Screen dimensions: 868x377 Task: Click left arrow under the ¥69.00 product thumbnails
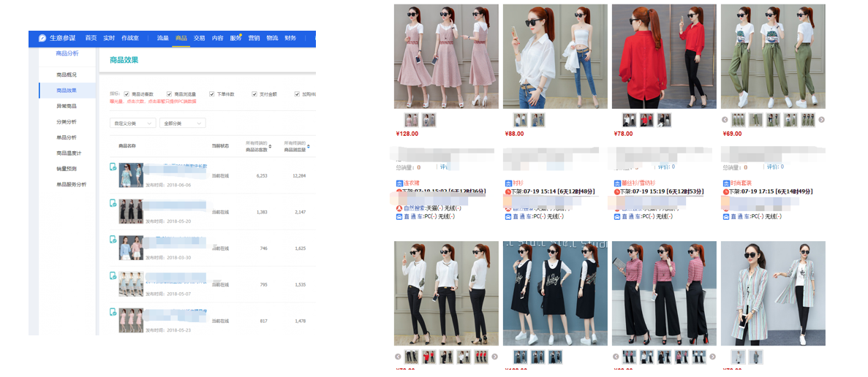(725, 120)
